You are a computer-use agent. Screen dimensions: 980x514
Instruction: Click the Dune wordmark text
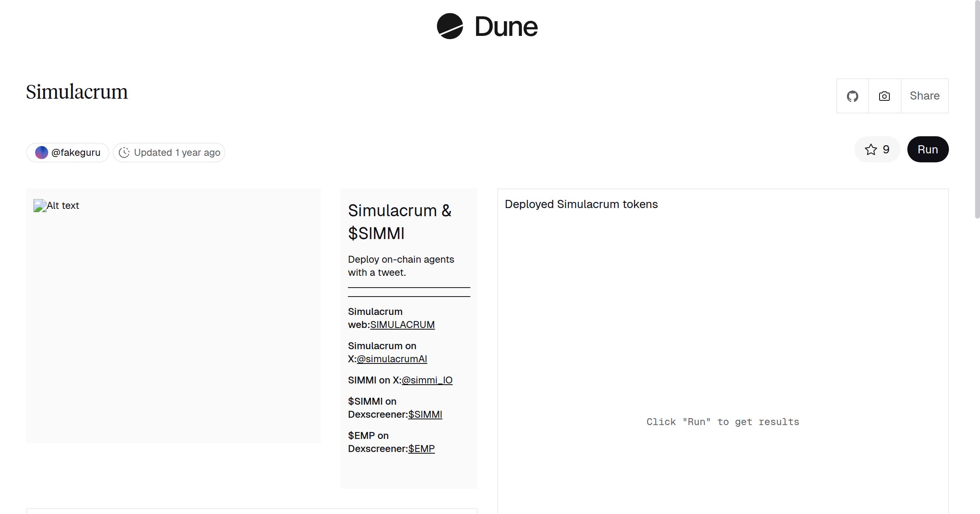(506, 27)
